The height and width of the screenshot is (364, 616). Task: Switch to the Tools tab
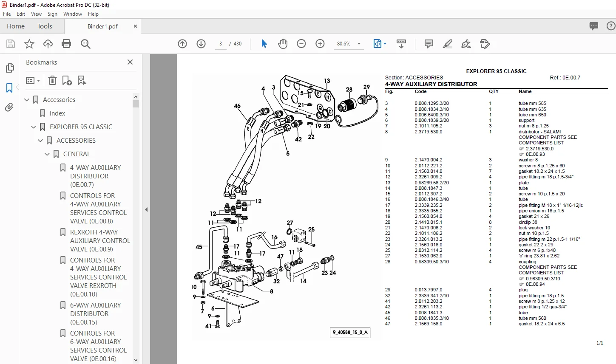(x=45, y=26)
